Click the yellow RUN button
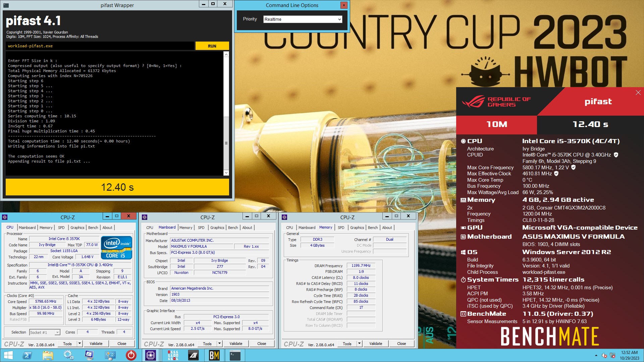This screenshot has height=362, width=644. click(212, 46)
